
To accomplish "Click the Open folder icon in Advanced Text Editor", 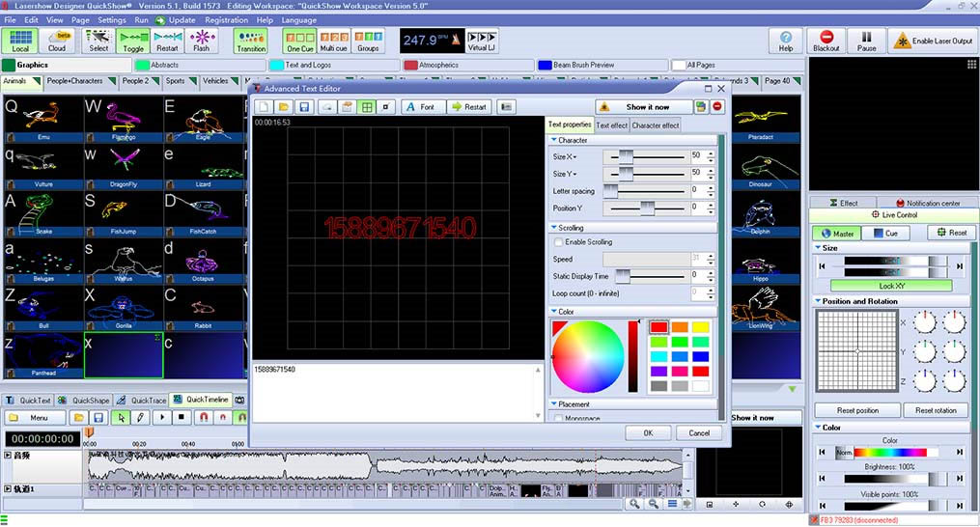I will tap(284, 107).
